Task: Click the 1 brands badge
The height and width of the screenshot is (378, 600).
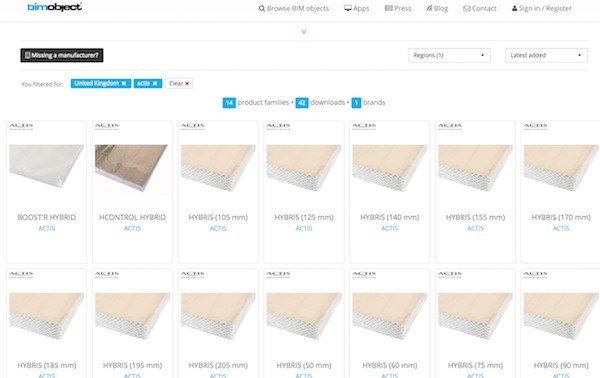Action: tap(356, 103)
